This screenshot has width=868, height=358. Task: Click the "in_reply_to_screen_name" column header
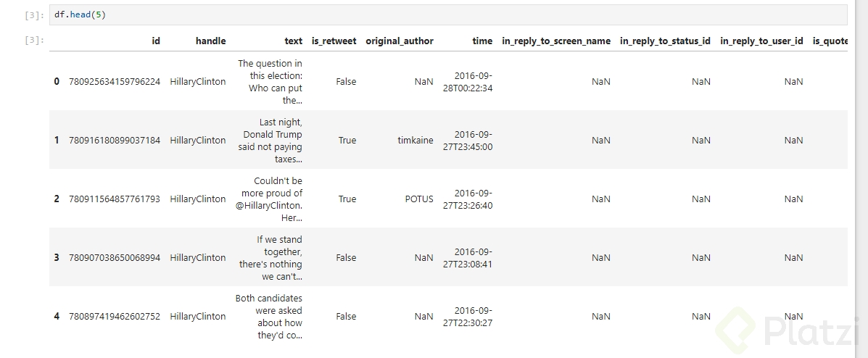[556, 41]
